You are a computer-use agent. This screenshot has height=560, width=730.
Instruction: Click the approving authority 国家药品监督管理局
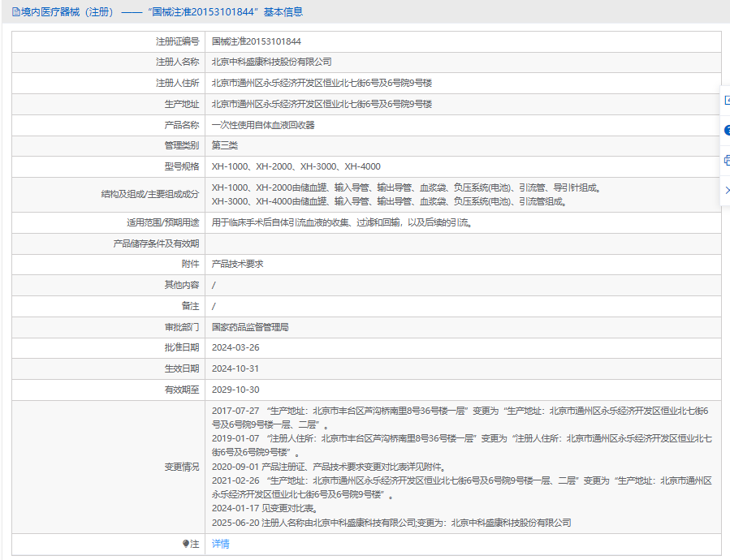[250, 327]
